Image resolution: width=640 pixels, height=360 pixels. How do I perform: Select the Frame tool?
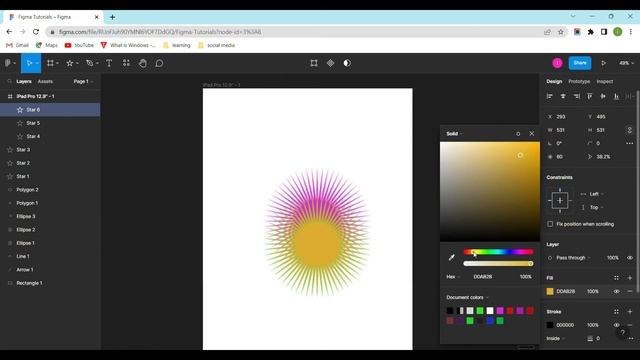pos(50,63)
